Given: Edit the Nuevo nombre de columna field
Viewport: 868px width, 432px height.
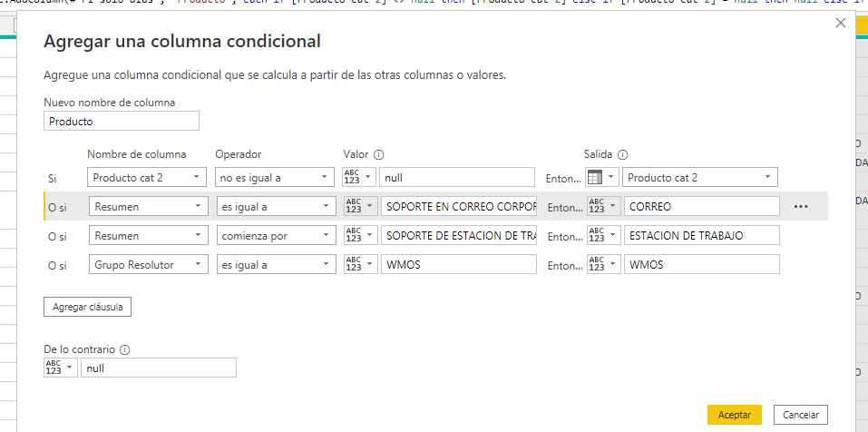Looking at the screenshot, I should [122, 122].
